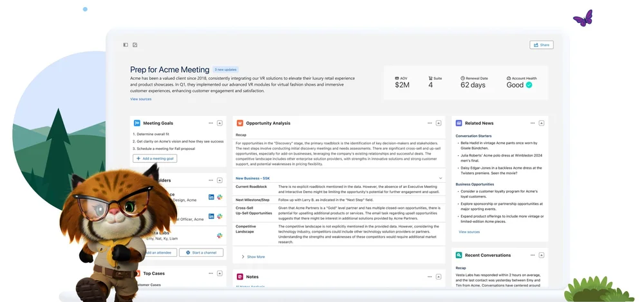Collapse the Meeting Goals card
The width and height of the screenshot is (644, 302).
tap(220, 123)
